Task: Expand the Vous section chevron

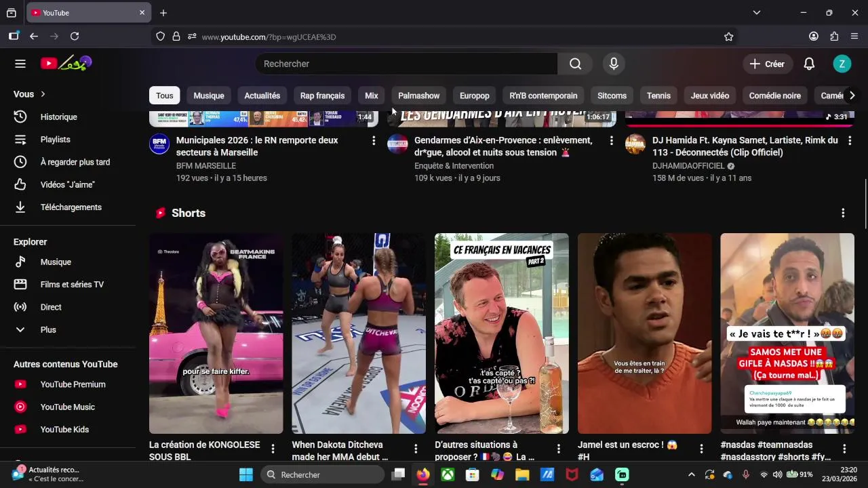Action: click(43, 94)
